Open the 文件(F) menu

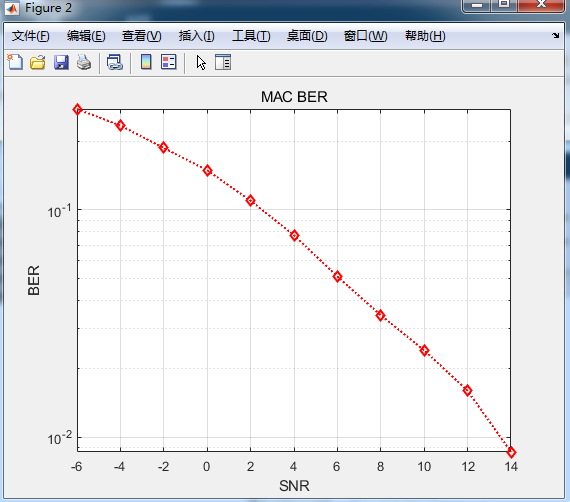coord(31,36)
